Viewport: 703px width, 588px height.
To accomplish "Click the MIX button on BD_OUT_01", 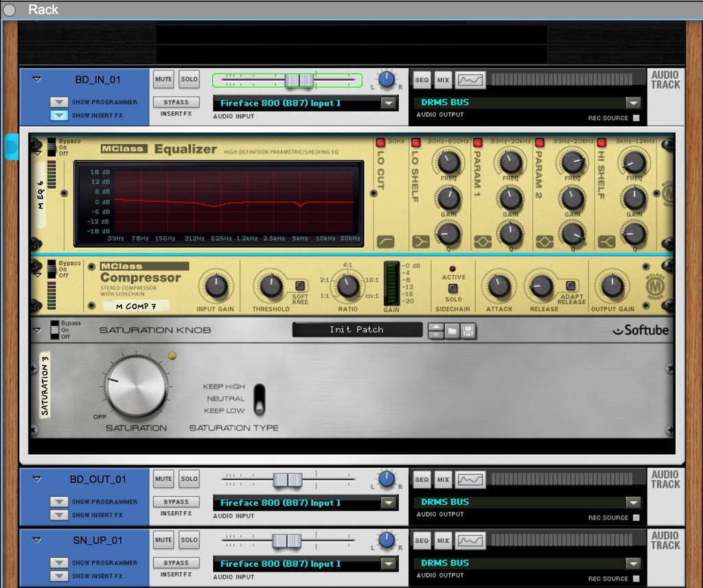I will tap(443, 480).
